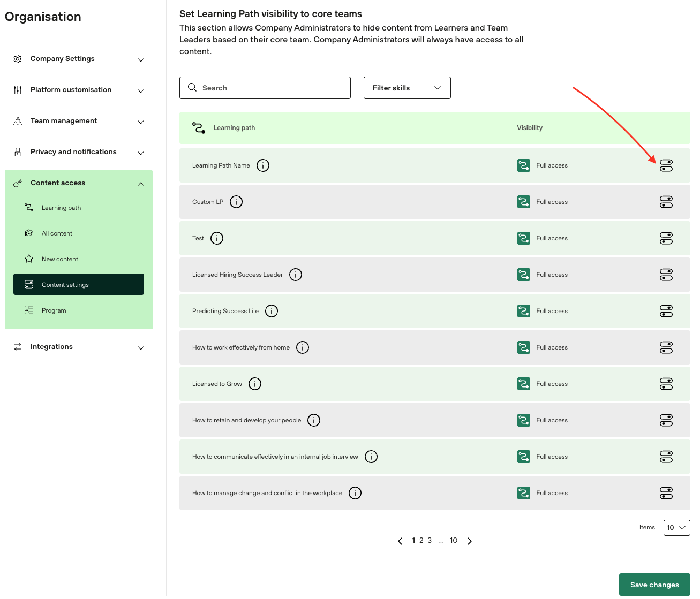
Task: Click the Full access icon for Test
Action: click(x=523, y=238)
